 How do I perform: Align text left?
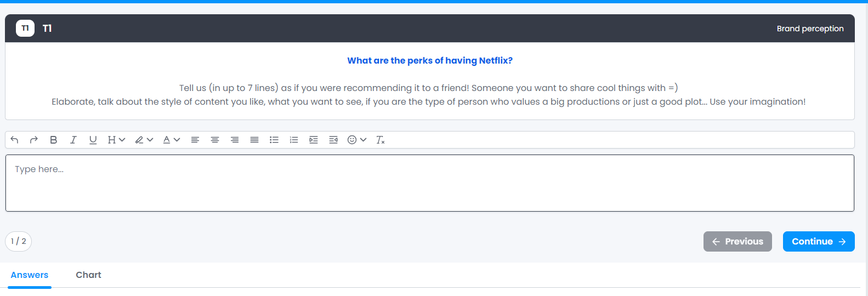tap(195, 140)
